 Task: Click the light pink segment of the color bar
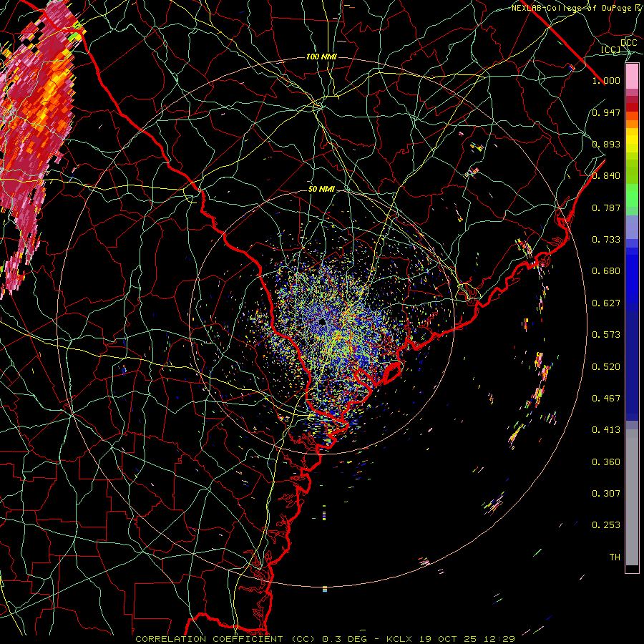632,77
